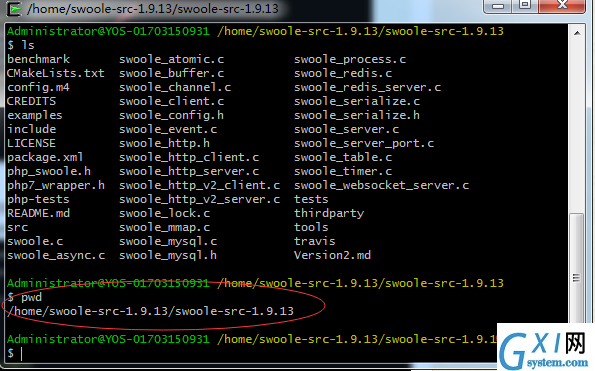Minimize the terminal window
The width and height of the screenshot is (595, 371).
497,6
